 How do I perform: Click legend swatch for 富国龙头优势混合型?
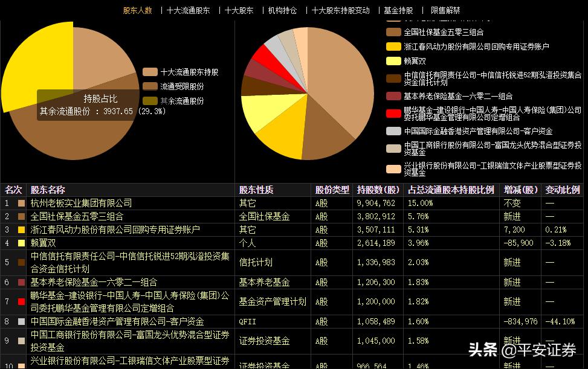coord(394,149)
